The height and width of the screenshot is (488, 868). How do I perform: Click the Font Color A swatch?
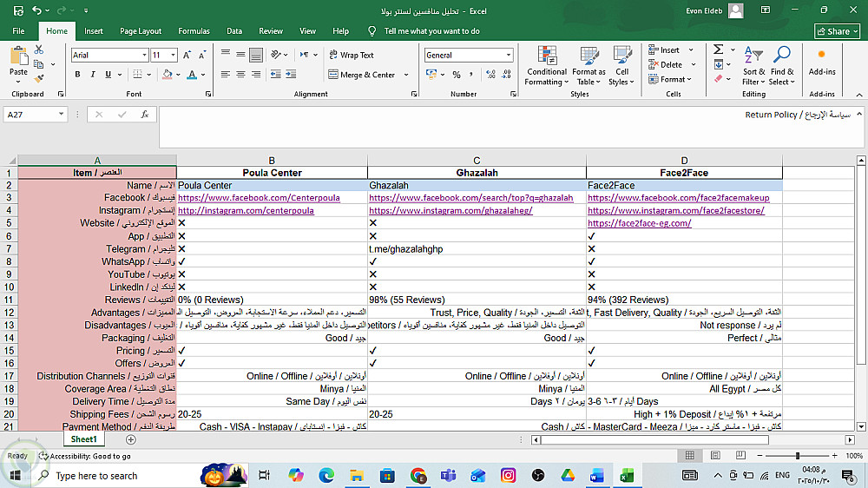pos(192,74)
